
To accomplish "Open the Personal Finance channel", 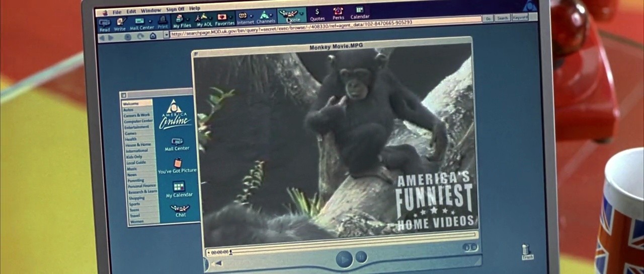I will pyautogui.click(x=142, y=186).
